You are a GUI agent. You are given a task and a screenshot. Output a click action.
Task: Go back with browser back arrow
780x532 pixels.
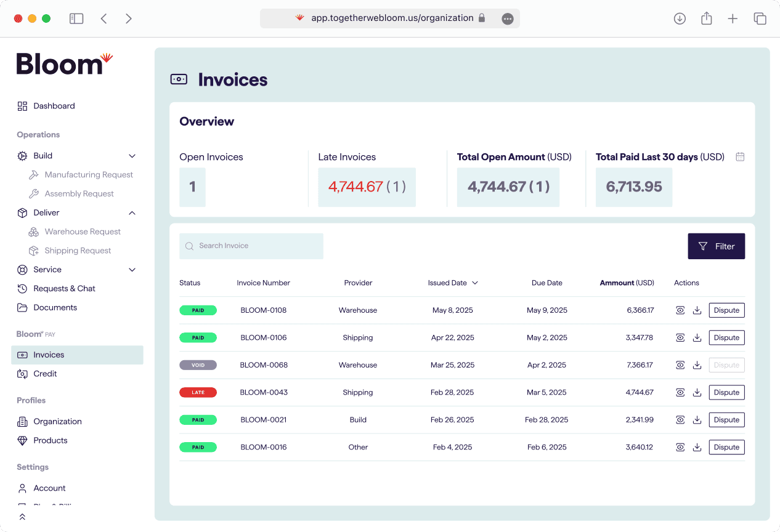pos(104,18)
